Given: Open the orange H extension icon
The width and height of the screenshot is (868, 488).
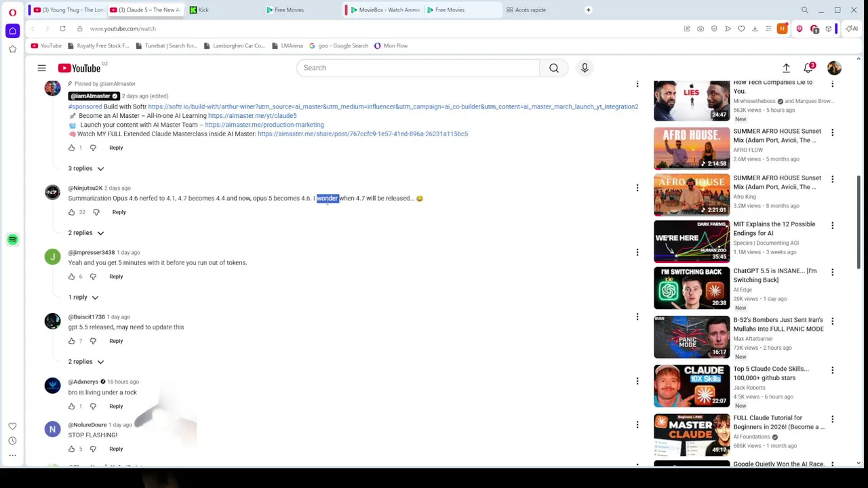Looking at the screenshot, I should tap(783, 28).
